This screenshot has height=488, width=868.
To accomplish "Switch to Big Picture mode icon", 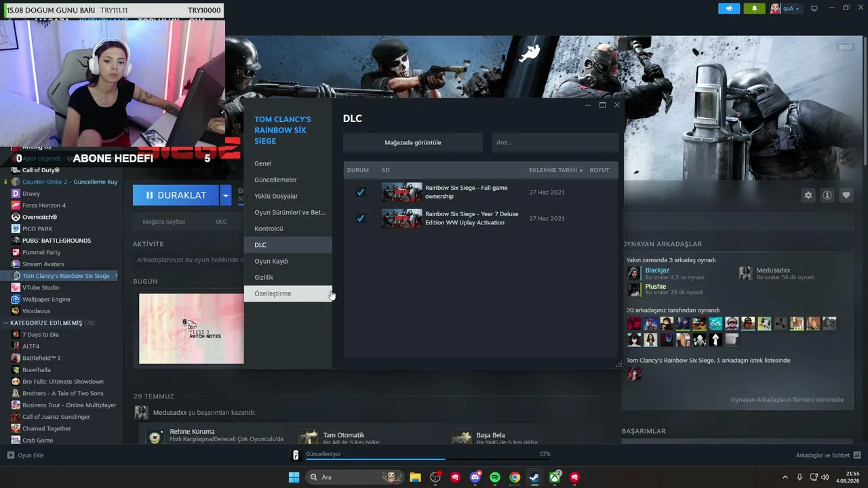I will [814, 9].
